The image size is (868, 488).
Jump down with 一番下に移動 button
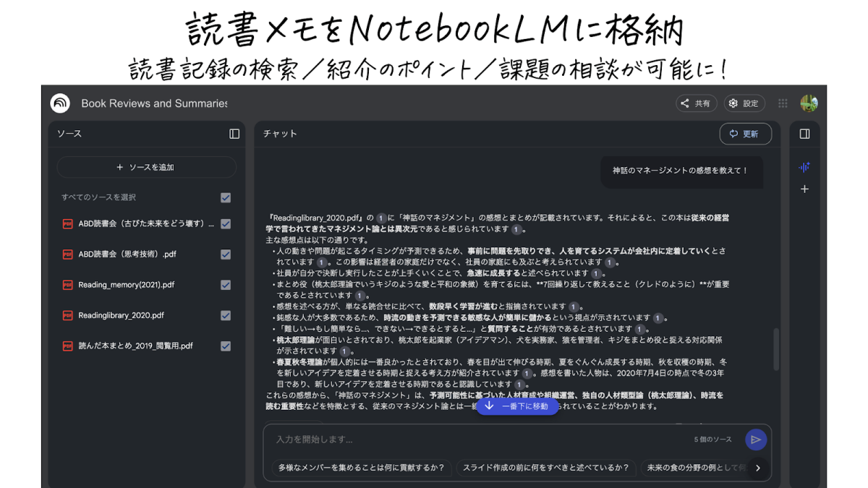517,406
